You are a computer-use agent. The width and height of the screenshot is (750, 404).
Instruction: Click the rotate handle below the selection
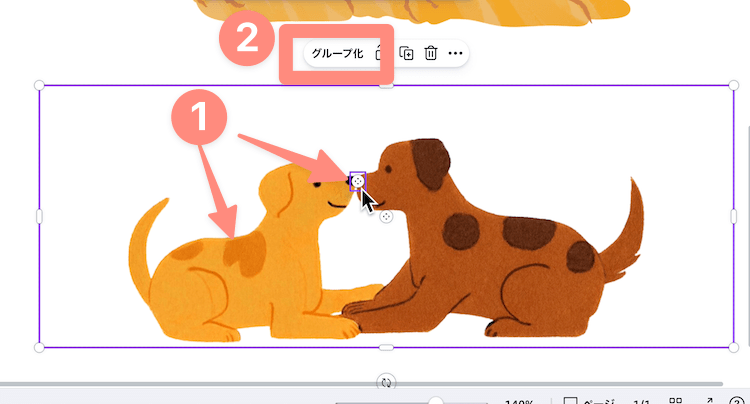click(386, 382)
